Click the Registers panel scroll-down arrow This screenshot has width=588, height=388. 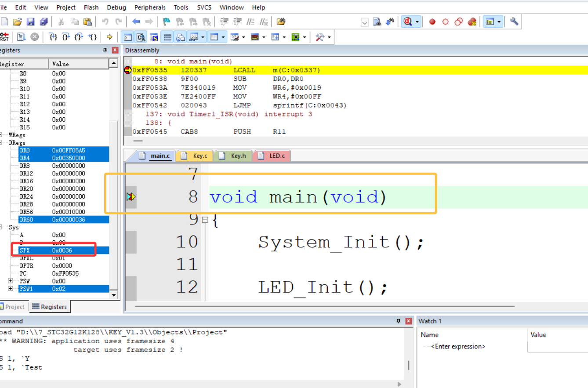point(114,295)
